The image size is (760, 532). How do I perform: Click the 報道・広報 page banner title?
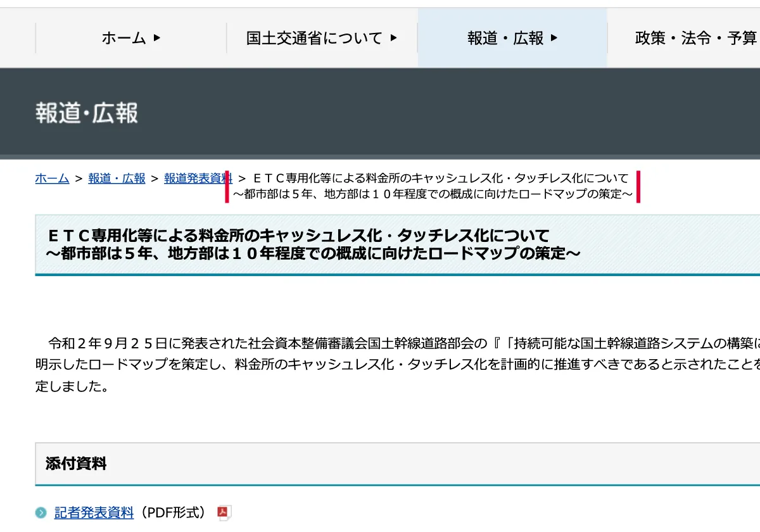pos(87,113)
